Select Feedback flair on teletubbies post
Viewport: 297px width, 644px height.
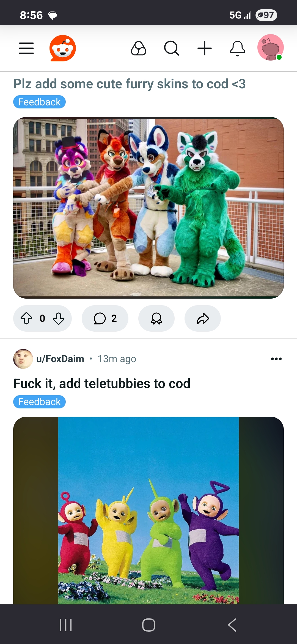pos(39,402)
